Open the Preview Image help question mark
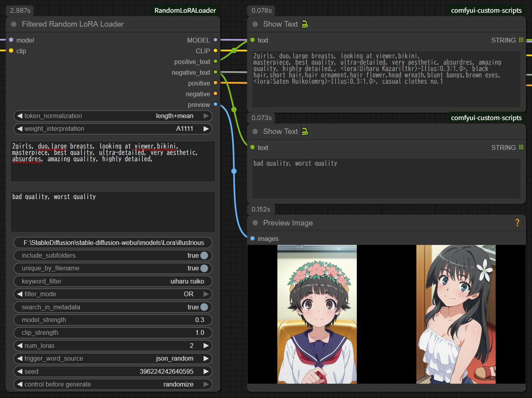Image resolution: width=532 pixels, height=398 pixels. (517, 223)
